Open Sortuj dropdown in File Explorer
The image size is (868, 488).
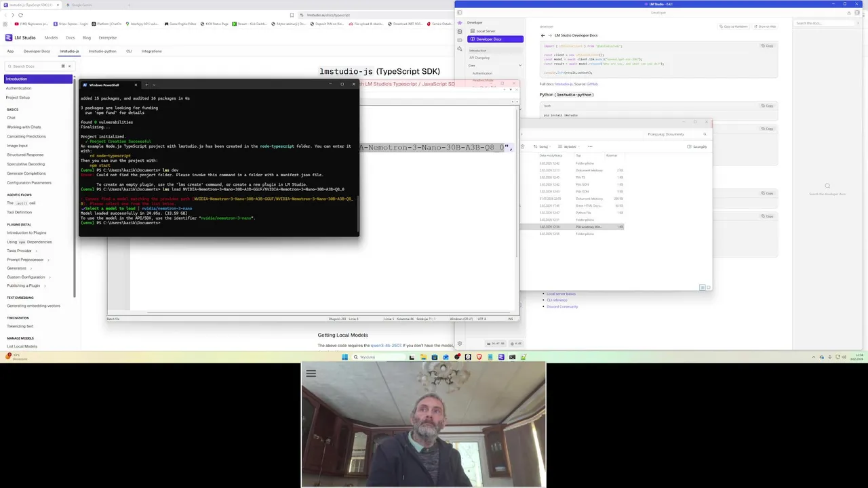pyautogui.click(x=542, y=146)
